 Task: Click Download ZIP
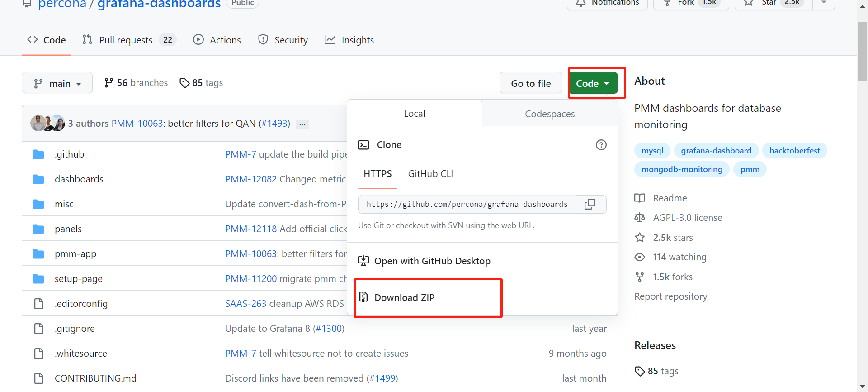click(x=405, y=297)
